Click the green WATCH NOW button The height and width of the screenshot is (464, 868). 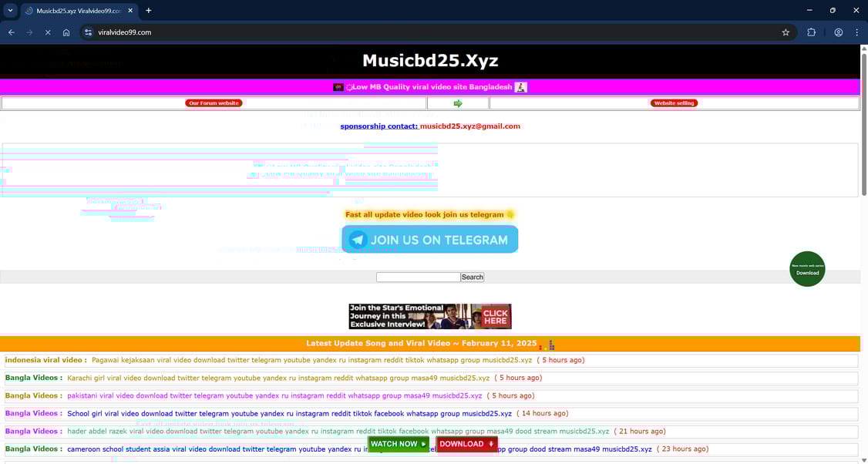pyautogui.click(x=399, y=444)
